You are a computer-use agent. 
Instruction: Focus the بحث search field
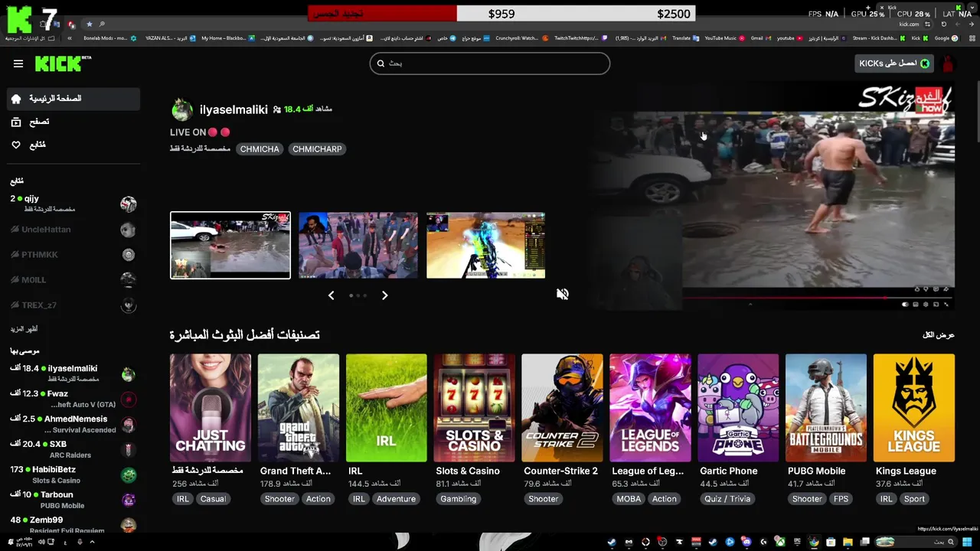click(490, 64)
